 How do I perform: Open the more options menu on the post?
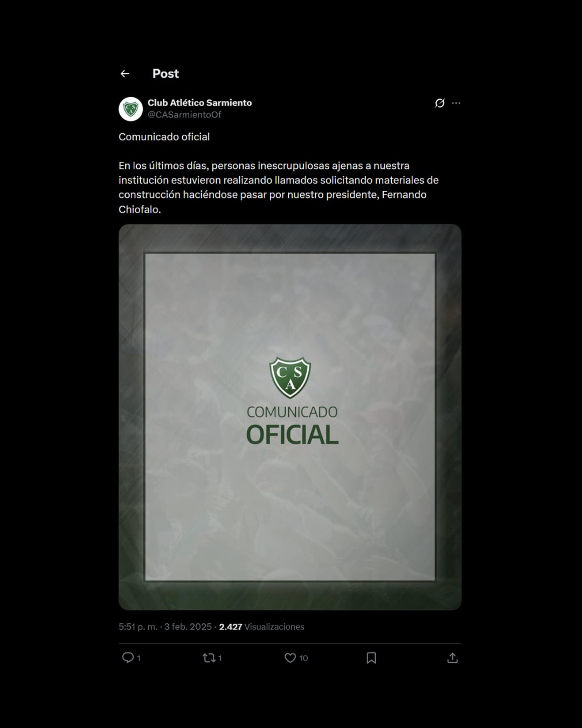pos(456,103)
